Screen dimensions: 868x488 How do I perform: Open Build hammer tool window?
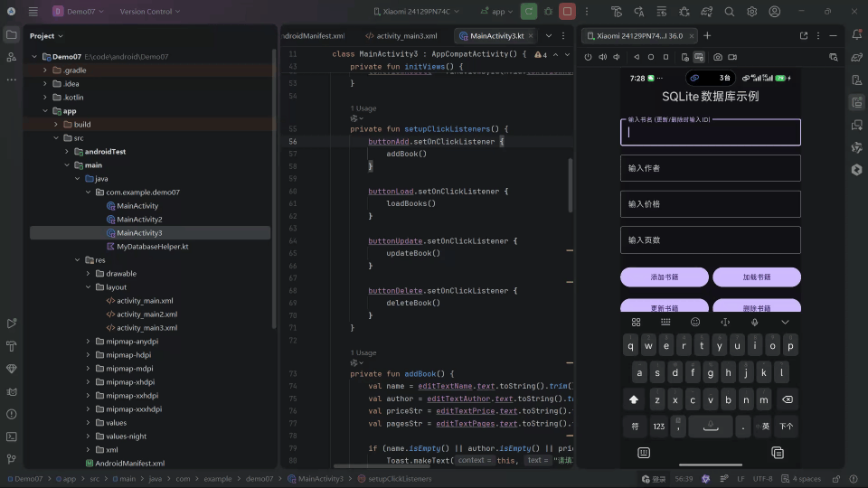[11, 346]
